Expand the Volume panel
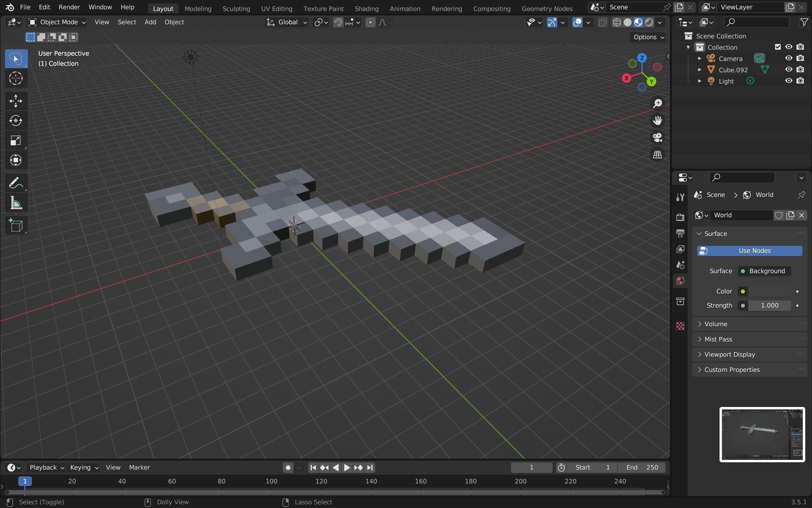 pyautogui.click(x=750, y=324)
